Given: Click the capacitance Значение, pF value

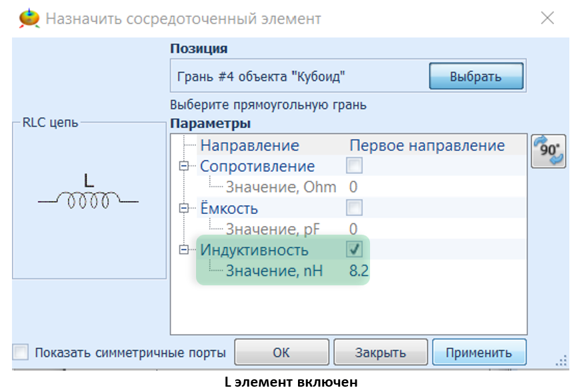Looking at the screenshot, I should [354, 229].
